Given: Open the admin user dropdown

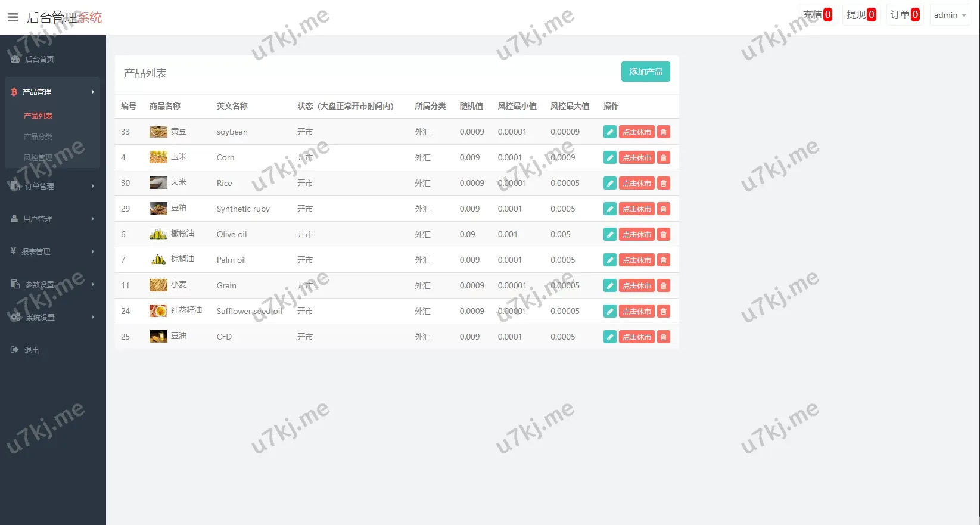Looking at the screenshot, I should (949, 15).
